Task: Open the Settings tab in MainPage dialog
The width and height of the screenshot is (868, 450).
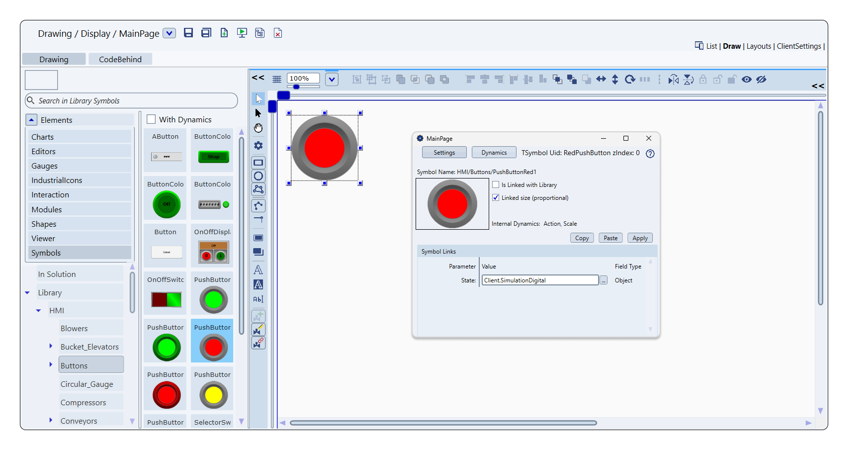Action: point(444,153)
